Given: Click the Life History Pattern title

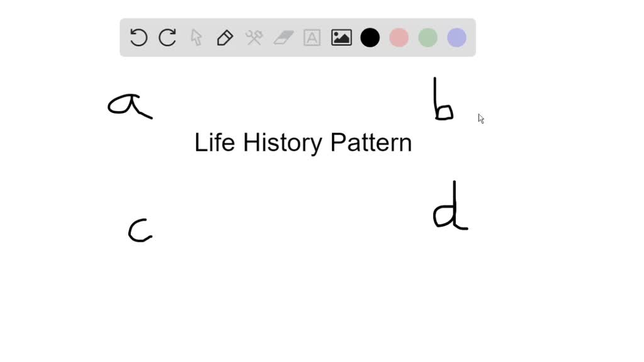Looking at the screenshot, I should tap(303, 142).
